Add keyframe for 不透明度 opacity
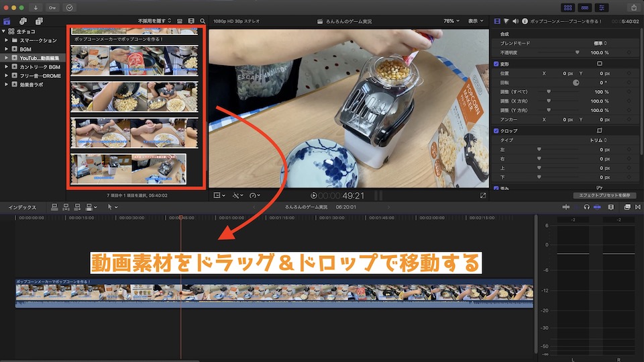This screenshot has width=644, height=362. pyautogui.click(x=629, y=52)
